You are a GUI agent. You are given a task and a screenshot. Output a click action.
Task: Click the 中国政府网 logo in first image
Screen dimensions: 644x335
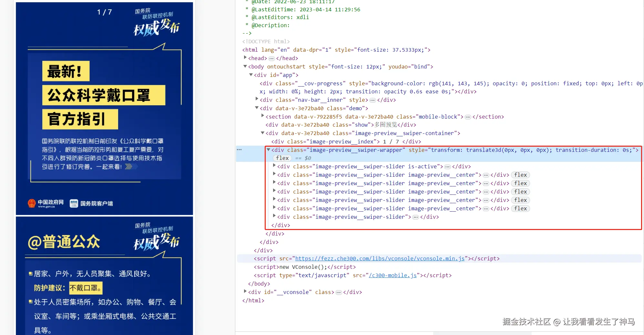coord(46,203)
